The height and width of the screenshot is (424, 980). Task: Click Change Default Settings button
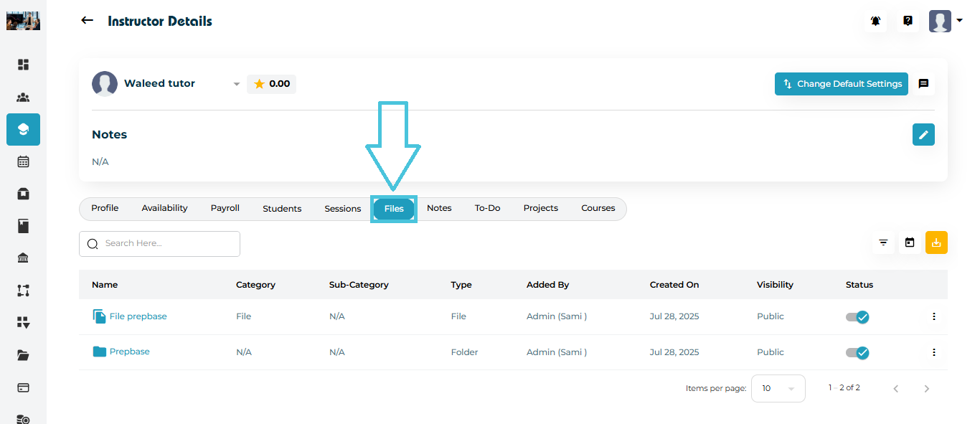pyautogui.click(x=841, y=84)
